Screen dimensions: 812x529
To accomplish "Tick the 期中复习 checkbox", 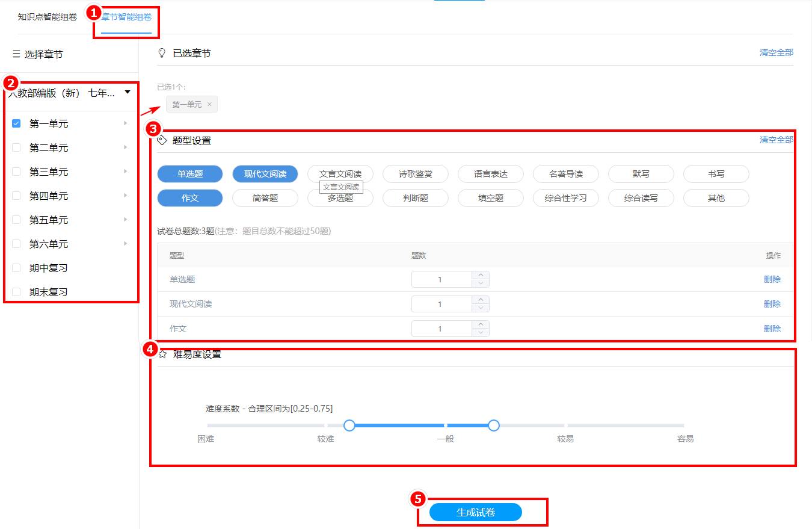I will pos(16,268).
